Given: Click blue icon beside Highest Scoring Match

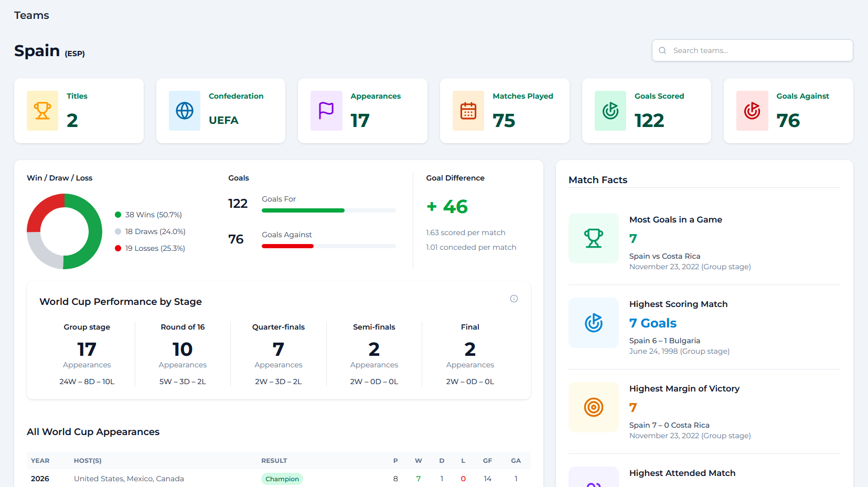Looking at the screenshot, I should (594, 323).
